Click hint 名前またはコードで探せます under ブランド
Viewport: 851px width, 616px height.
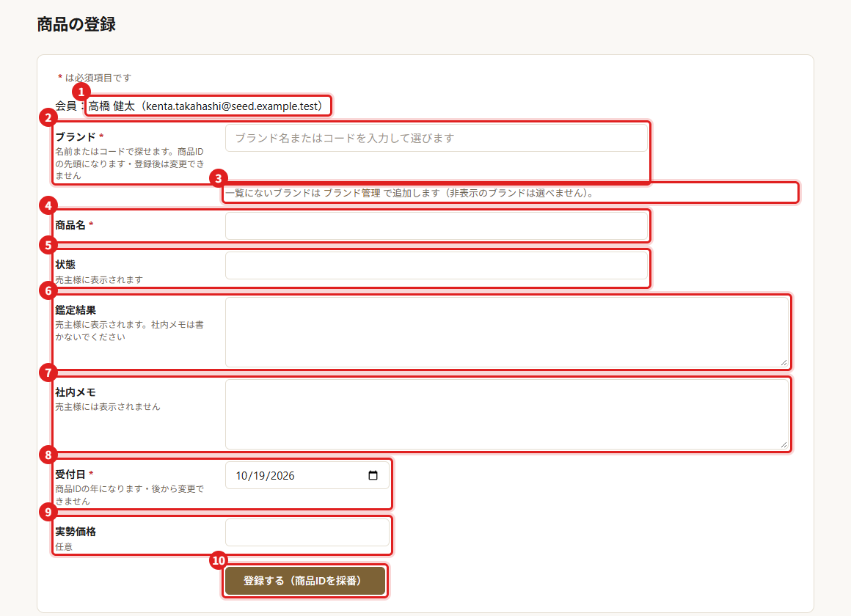click(130, 164)
